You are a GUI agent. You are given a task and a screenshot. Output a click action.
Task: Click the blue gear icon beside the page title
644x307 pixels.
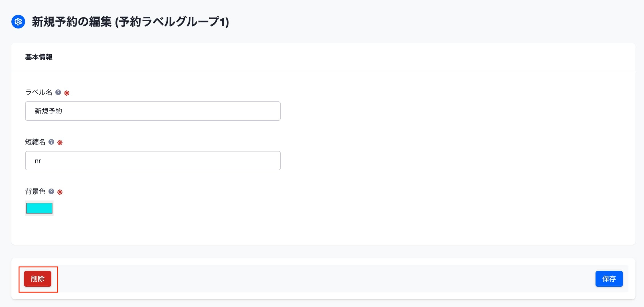click(18, 22)
